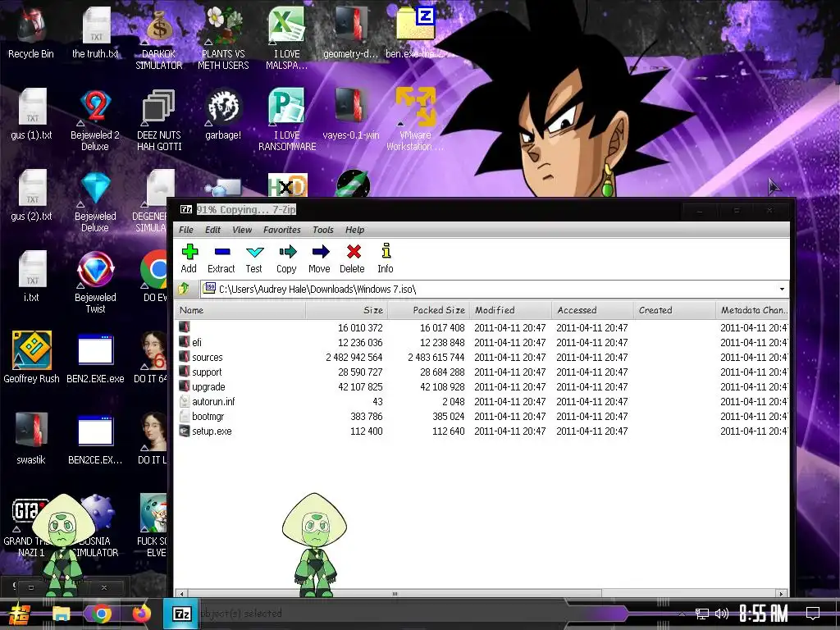The image size is (840, 630).
Task: Select BEN2.EXE.exe desktop icon
Action: coord(95,358)
